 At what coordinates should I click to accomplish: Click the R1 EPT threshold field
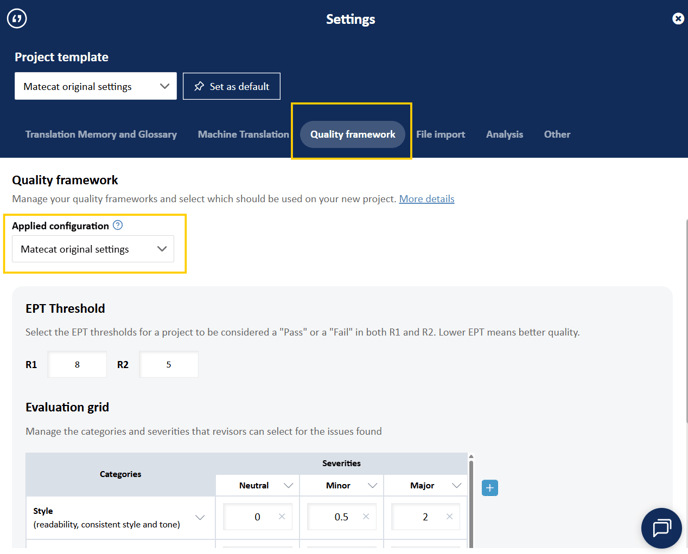[x=77, y=365]
